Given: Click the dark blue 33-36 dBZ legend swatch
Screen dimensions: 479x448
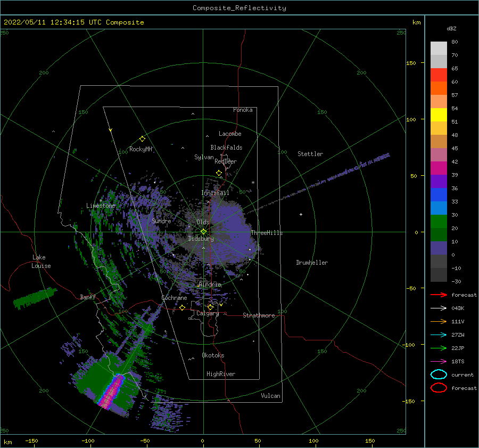Looking at the screenshot, I should pos(439,194).
